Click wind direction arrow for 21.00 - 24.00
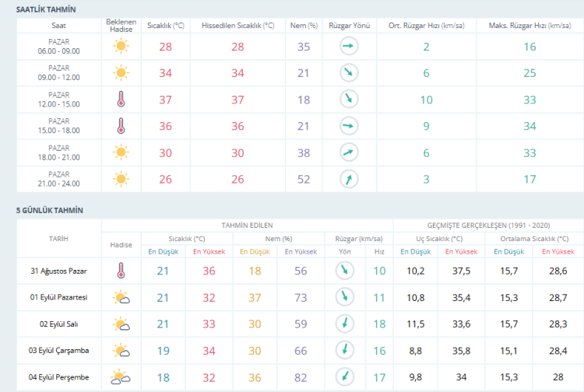The image size is (584, 392). click(349, 180)
